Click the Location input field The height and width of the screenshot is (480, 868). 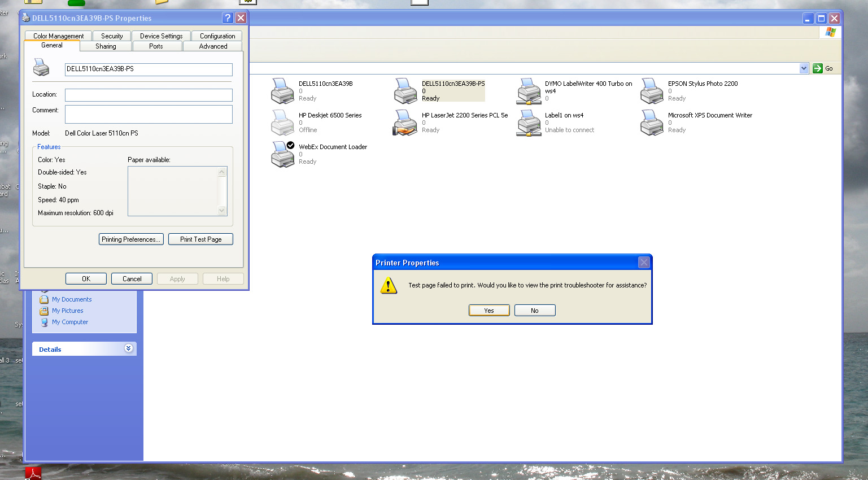[x=149, y=95]
